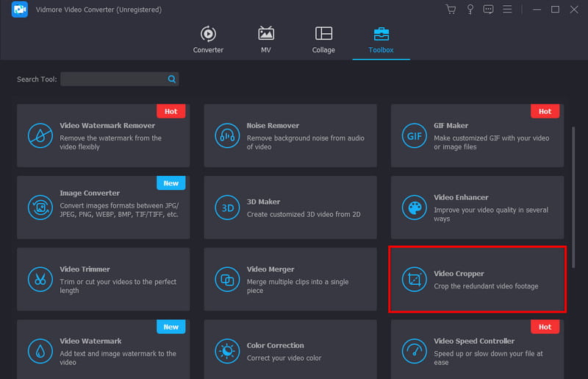Click the Video Speed Controller gauge icon
The height and width of the screenshot is (379, 588).
click(x=413, y=350)
